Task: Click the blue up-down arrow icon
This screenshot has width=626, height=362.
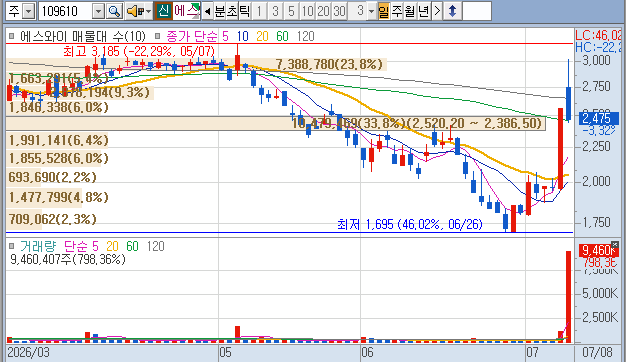Action: coord(452,11)
